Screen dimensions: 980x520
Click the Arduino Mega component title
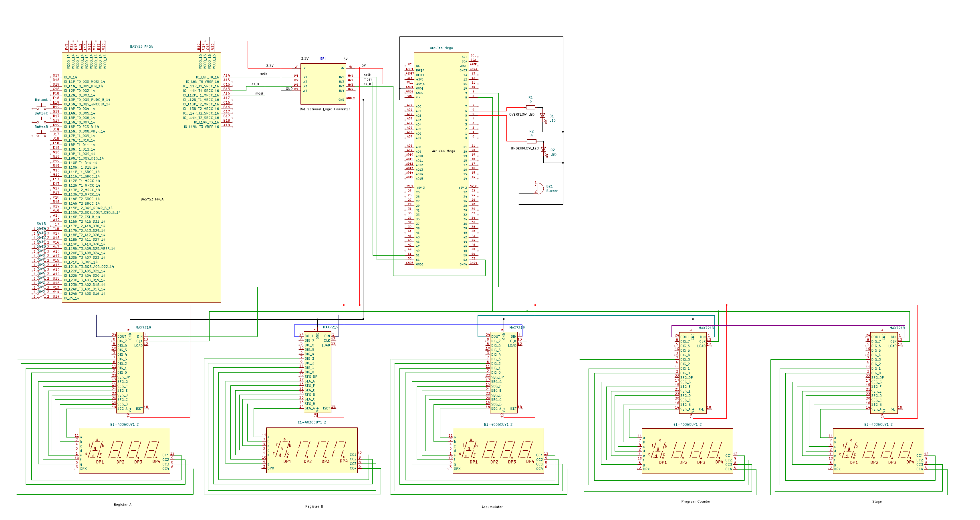pos(441,48)
